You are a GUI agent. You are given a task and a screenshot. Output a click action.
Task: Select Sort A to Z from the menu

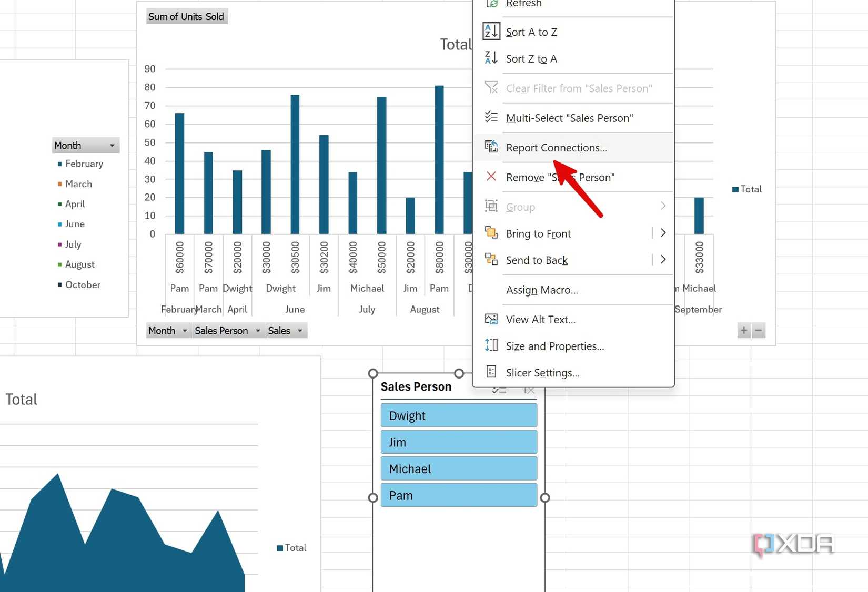(531, 32)
